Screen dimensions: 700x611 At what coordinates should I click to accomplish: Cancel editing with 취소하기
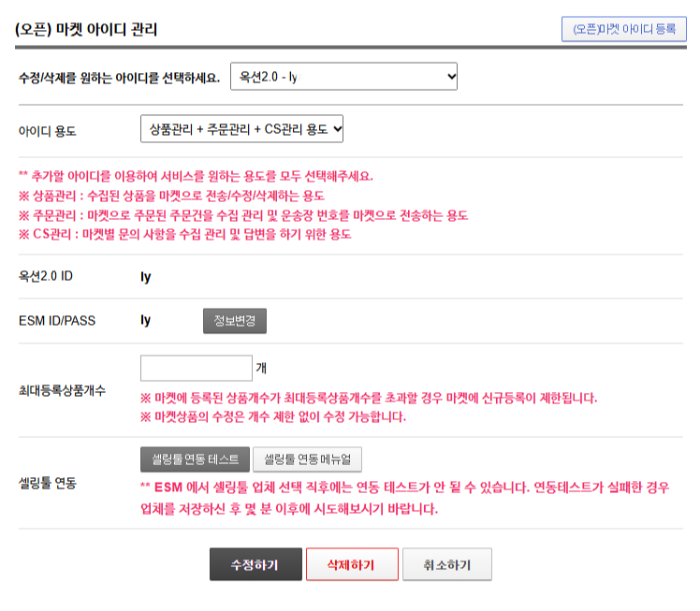(x=446, y=565)
